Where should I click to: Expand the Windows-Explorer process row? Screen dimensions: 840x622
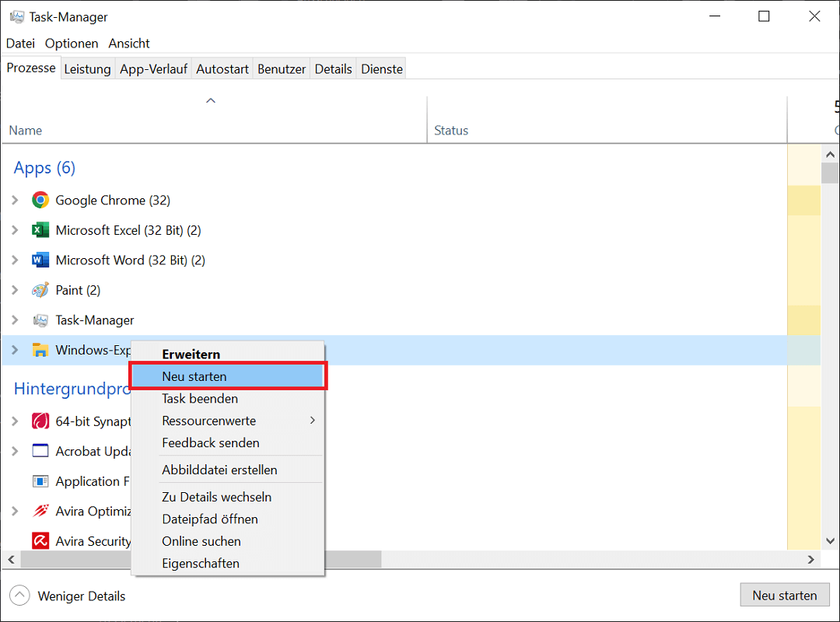coord(15,350)
